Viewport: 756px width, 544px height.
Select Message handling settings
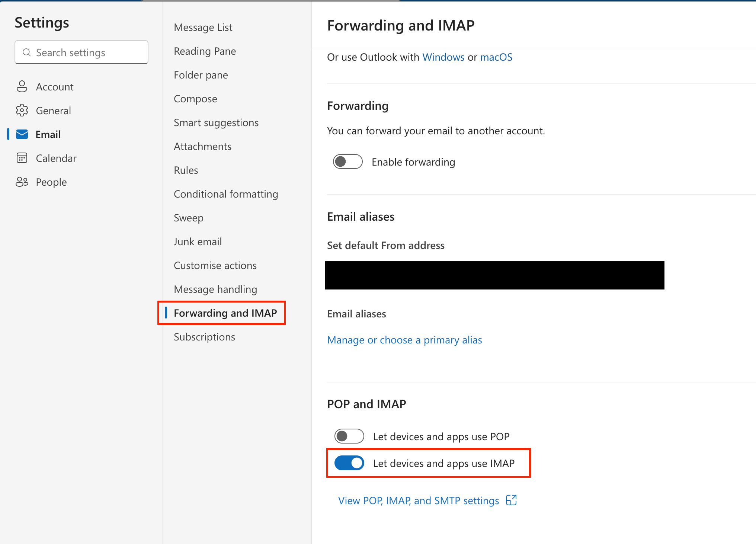pyautogui.click(x=215, y=289)
